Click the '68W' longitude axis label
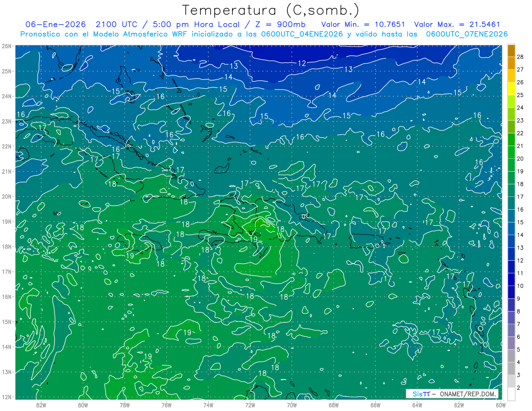The image size is (532, 411). point(333,405)
